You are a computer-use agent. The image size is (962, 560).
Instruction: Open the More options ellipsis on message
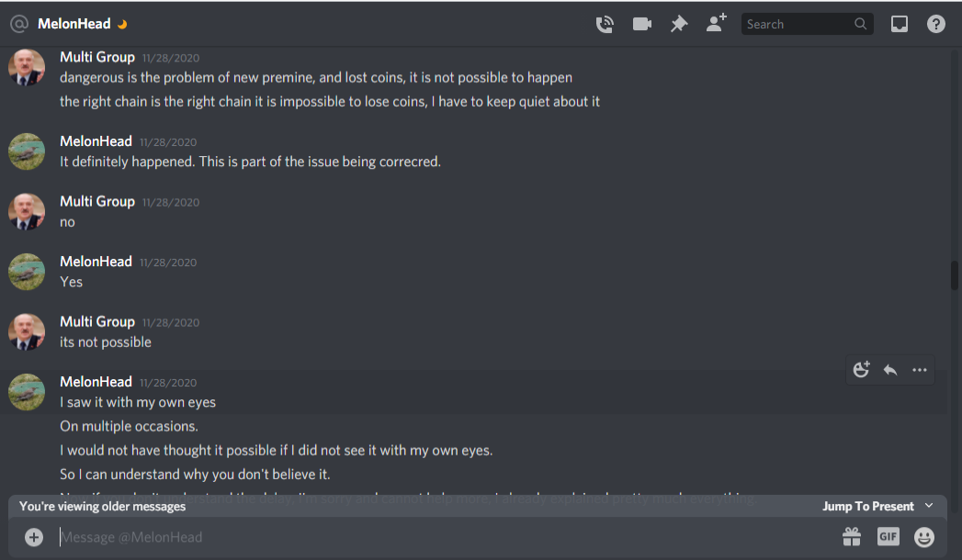pyautogui.click(x=920, y=370)
